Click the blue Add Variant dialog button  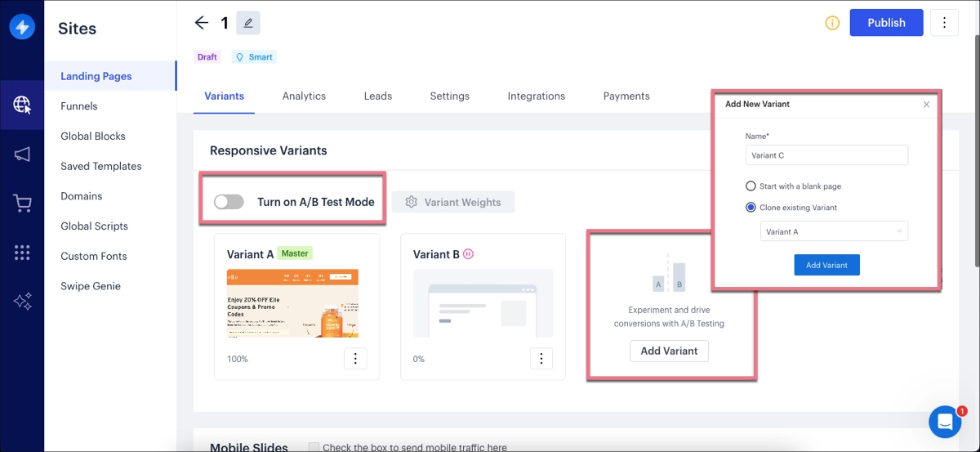[826, 265]
